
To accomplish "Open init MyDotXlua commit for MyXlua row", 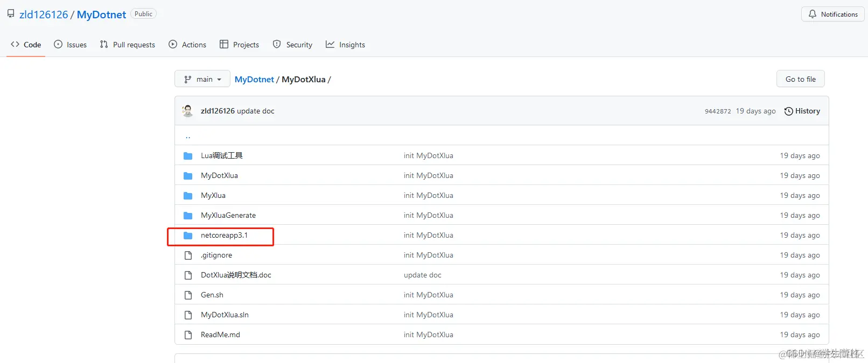I will click(429, 195).
